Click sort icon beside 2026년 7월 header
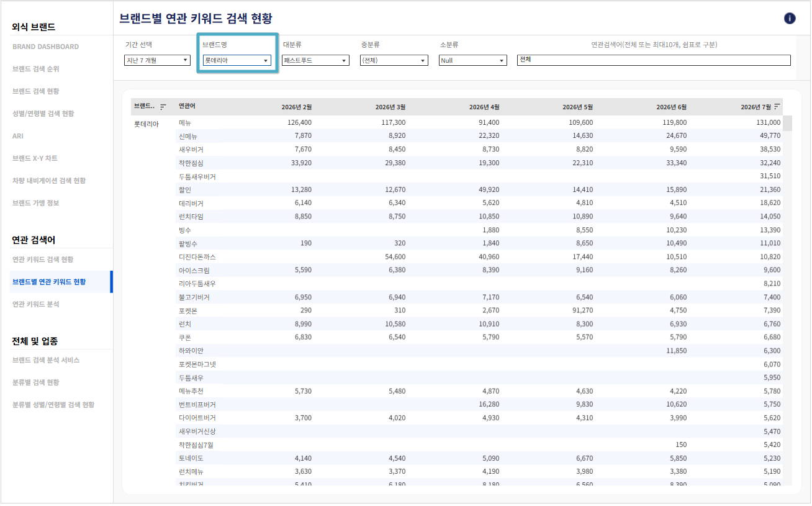Viewport: 812px width, 506px height. tap(777, 107)
